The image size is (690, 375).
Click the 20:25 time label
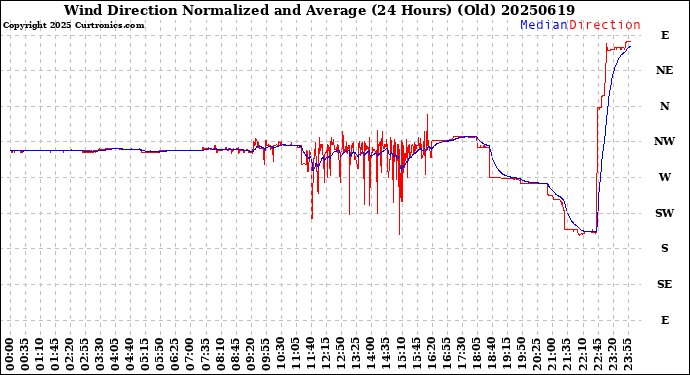click(x=537, y=354)
